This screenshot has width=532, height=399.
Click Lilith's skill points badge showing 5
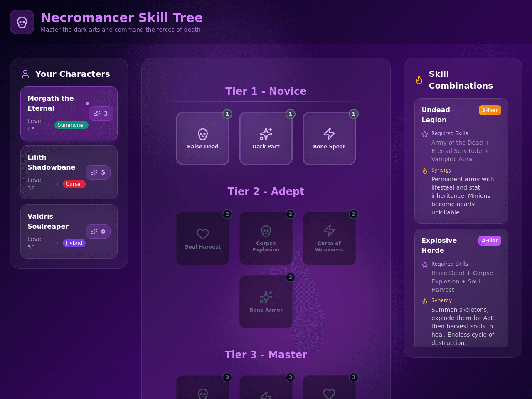(98, 172)
